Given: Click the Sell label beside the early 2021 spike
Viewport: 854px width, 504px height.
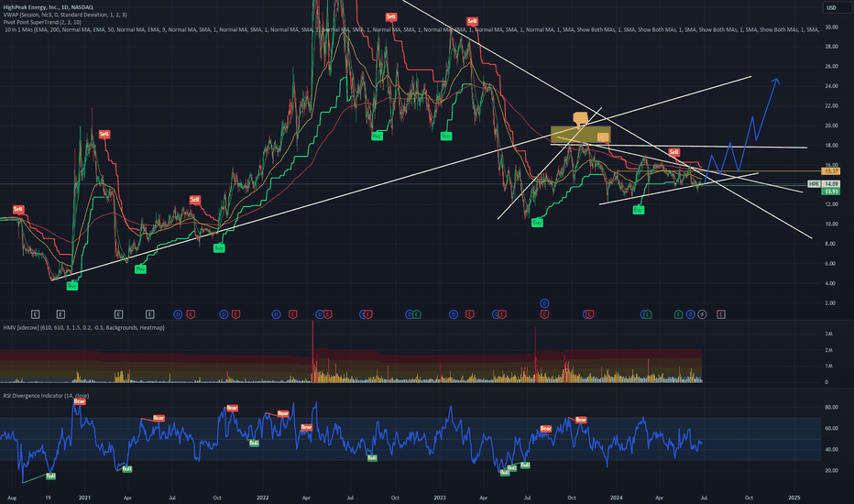Looking at the screenshot, I should [104, 134].
